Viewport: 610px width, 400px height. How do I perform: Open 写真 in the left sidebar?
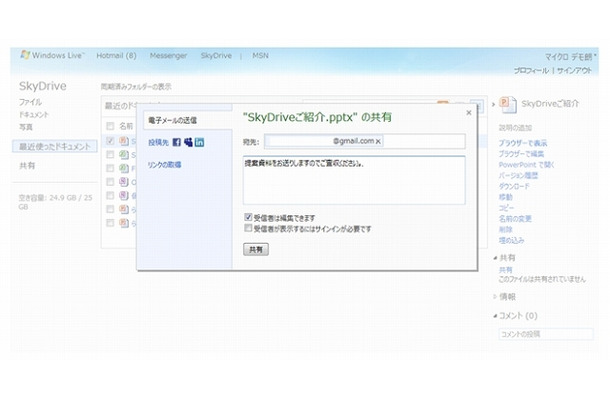[x=26, y=127]
